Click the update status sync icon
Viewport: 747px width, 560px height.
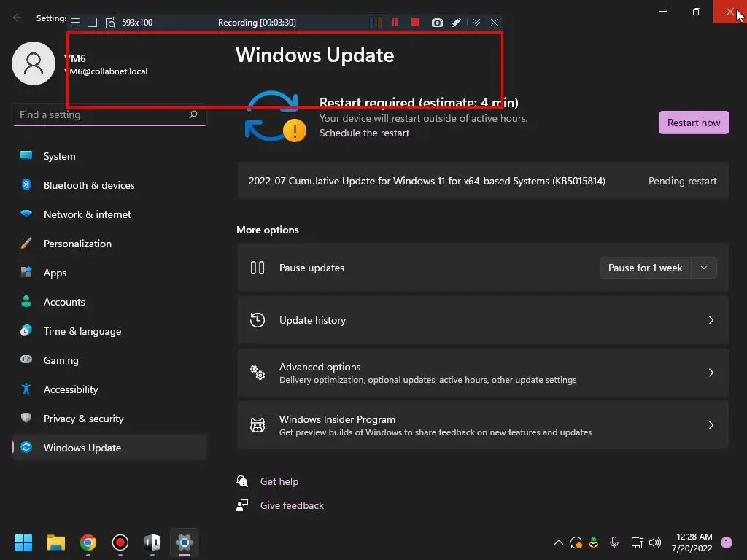[x=275, y=117]
